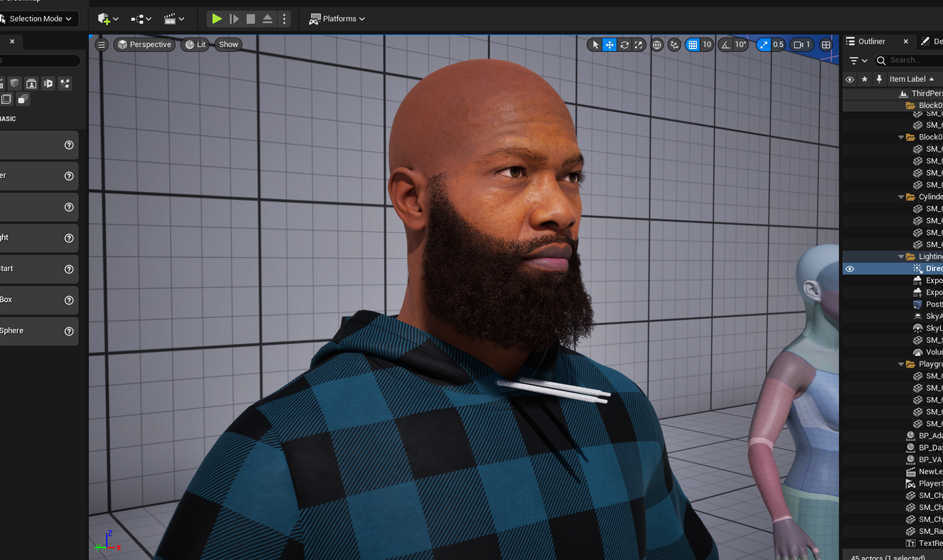943x560 pixels.
Task: Open play mode options three-dot menu
Action: pos(284,19)
